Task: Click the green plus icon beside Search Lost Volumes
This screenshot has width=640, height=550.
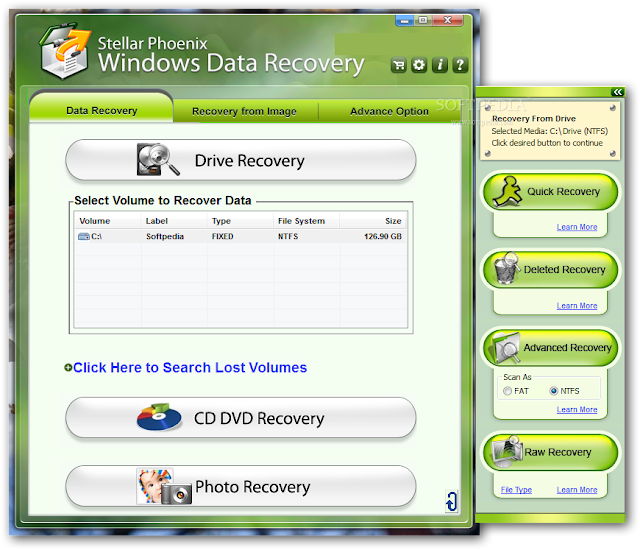Action: pyautogui.click(x=68, y=368)
